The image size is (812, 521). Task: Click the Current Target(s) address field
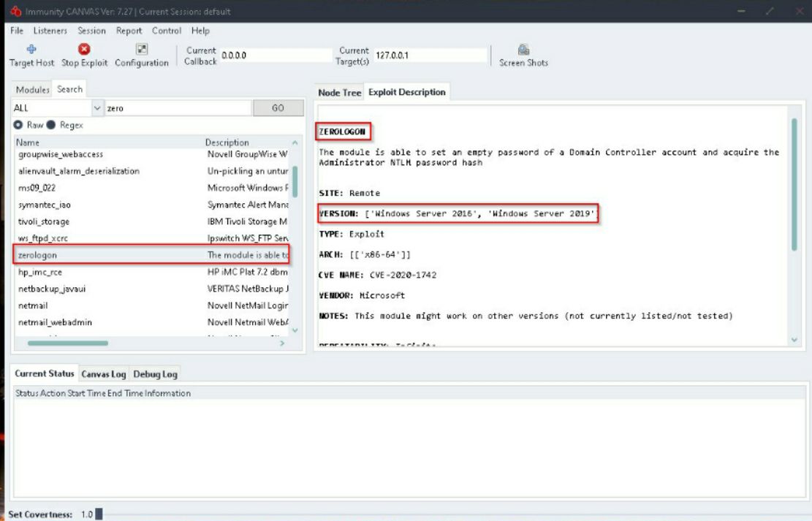pyautogui.click(x=431, y=56)
